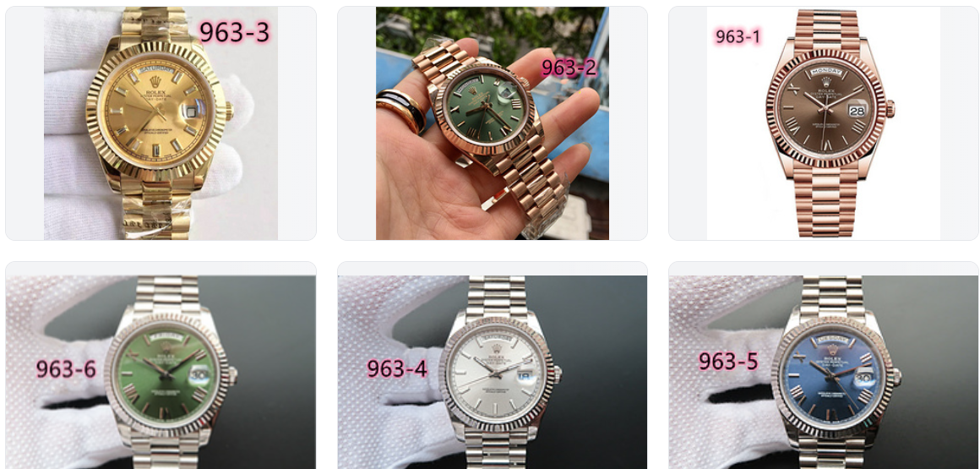The height and width of the screenshot is (469, 980).
Task: Open the steel green dial watch 963-6
Action: click(x=161, y=372)
